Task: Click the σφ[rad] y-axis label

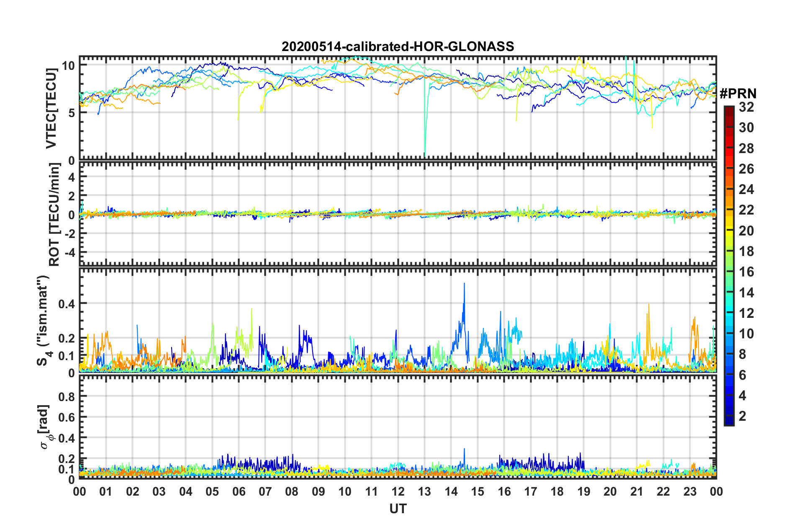Action: (x=45, y=427)
